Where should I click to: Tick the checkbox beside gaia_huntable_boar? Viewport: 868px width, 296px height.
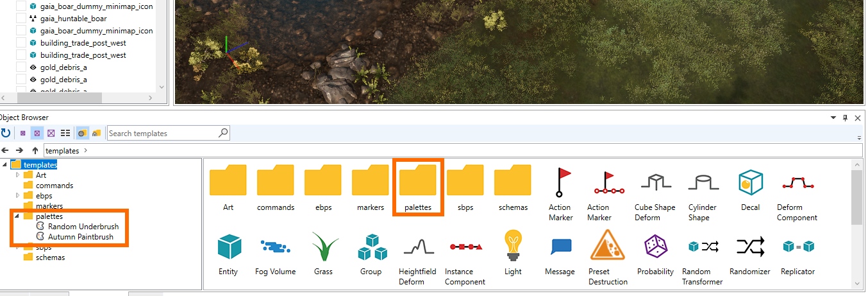(21, 19)
